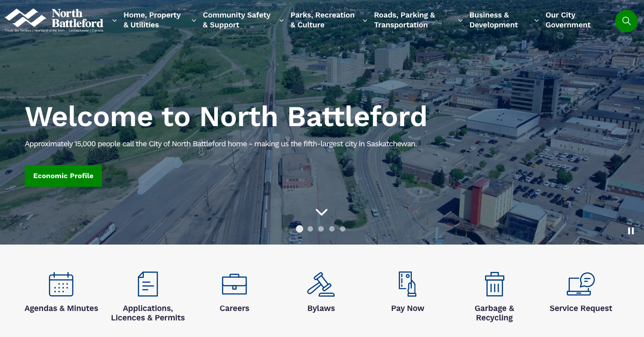
Task: Open the Agendas & Minutes link
Action: point(61,308)
